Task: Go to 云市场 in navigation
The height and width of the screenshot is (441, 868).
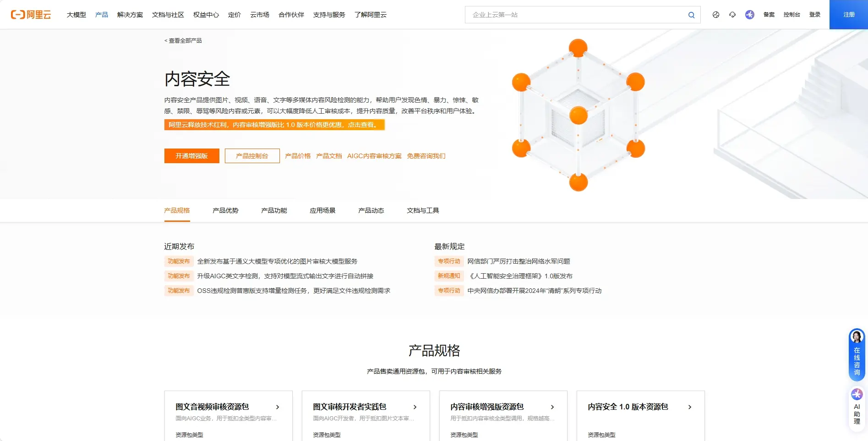Action: [260, 15]
